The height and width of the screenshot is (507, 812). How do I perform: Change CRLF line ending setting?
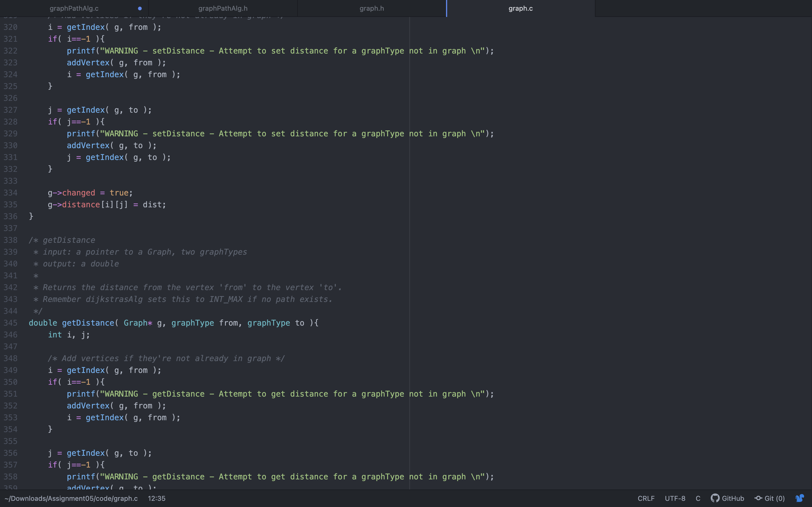point(646,498)
